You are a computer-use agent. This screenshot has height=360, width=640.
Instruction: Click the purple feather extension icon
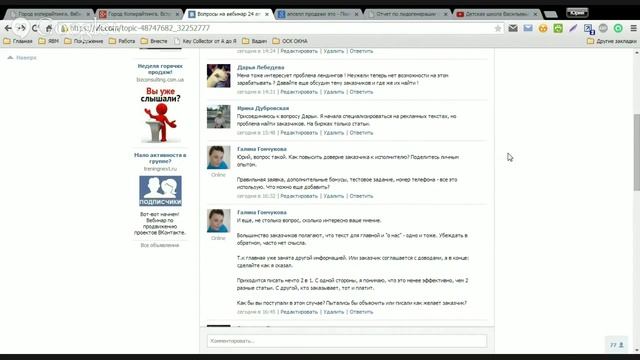[573, 28]
